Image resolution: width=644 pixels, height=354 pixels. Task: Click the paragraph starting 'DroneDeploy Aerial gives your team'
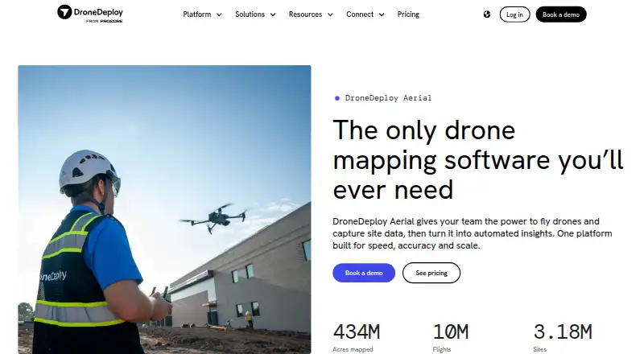point(473,233)
